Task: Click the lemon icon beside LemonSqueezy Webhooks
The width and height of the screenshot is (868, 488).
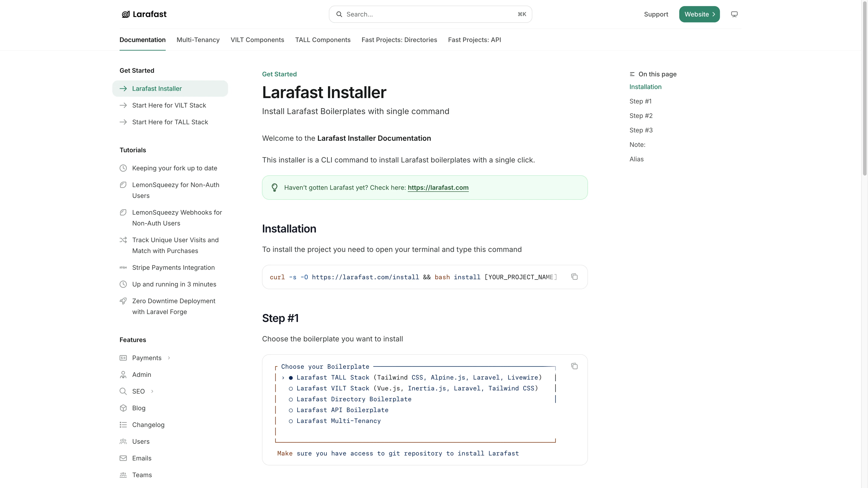Action: (123, 213)
